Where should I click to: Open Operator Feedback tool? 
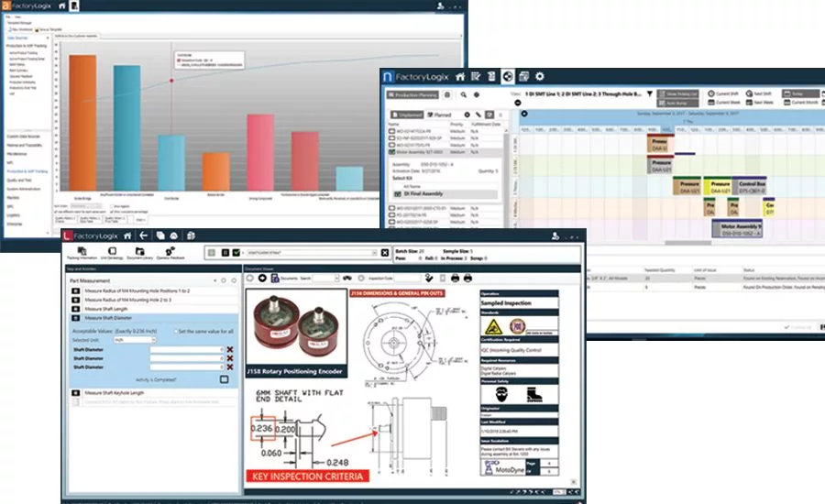tap(170, 253)
